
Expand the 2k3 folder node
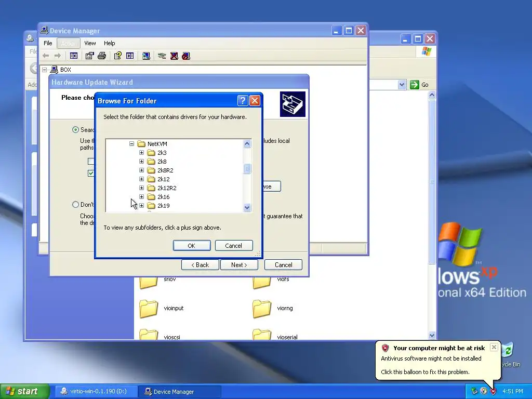coord(141,153)
